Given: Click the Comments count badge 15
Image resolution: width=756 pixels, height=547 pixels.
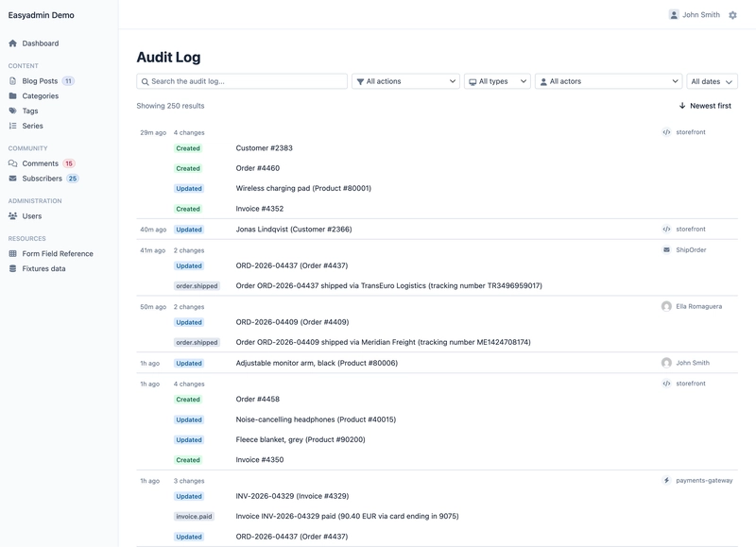Looking at the screenshot, I should click(x=69, y=163).
